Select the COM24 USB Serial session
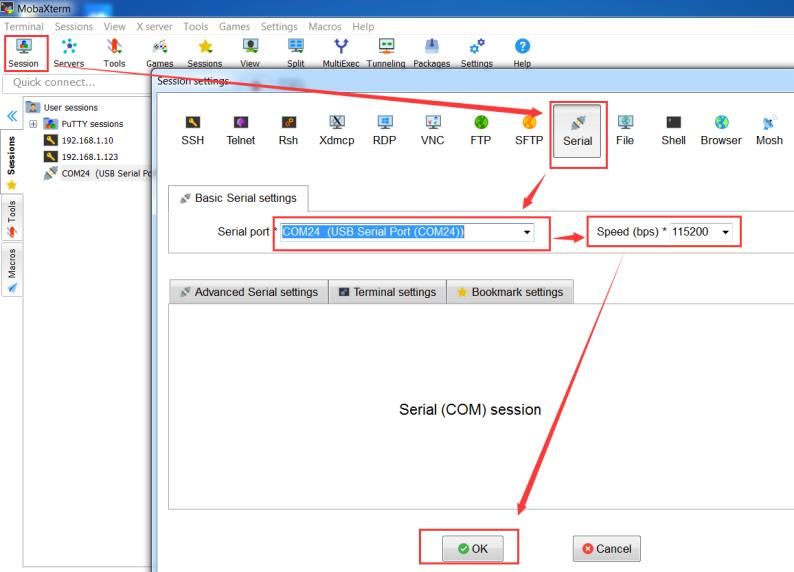Viewport: 794px width, 572px height. (97, 174)
